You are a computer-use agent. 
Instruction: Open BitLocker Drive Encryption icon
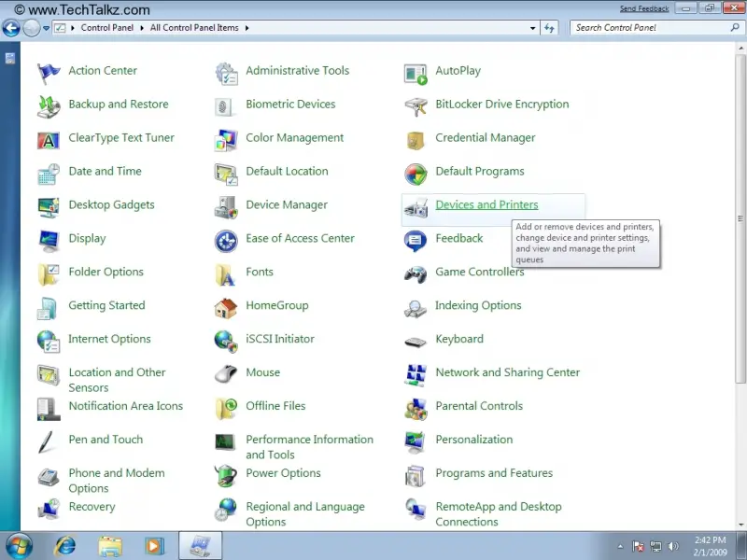416,106
